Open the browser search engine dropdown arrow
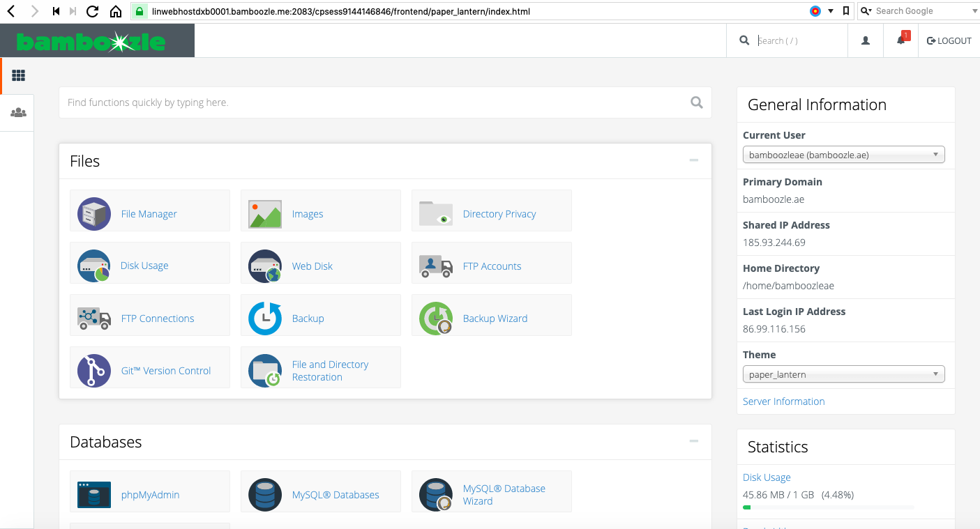980x529 pixels. click(975, 11)
